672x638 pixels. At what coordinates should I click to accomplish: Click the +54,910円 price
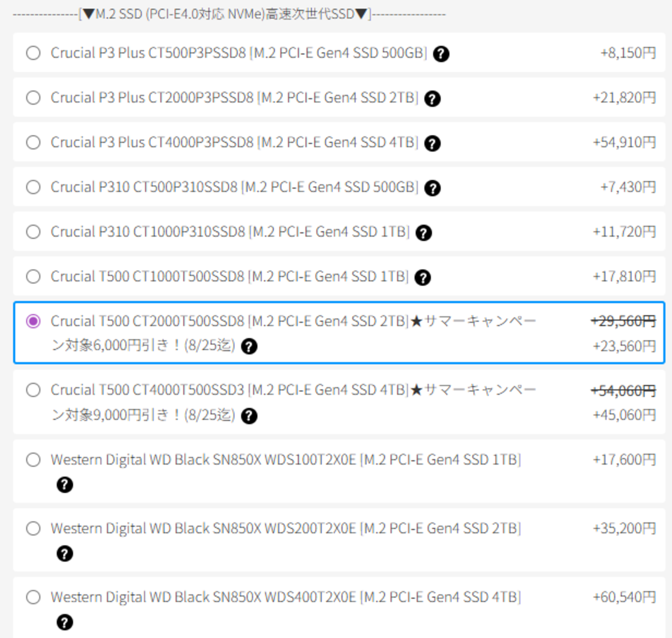[625, 142]
